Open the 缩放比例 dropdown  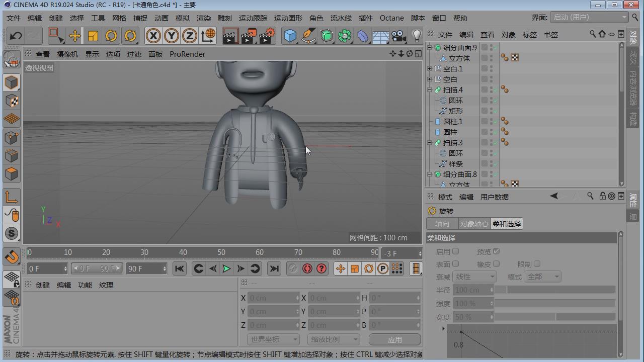[333, 339]
